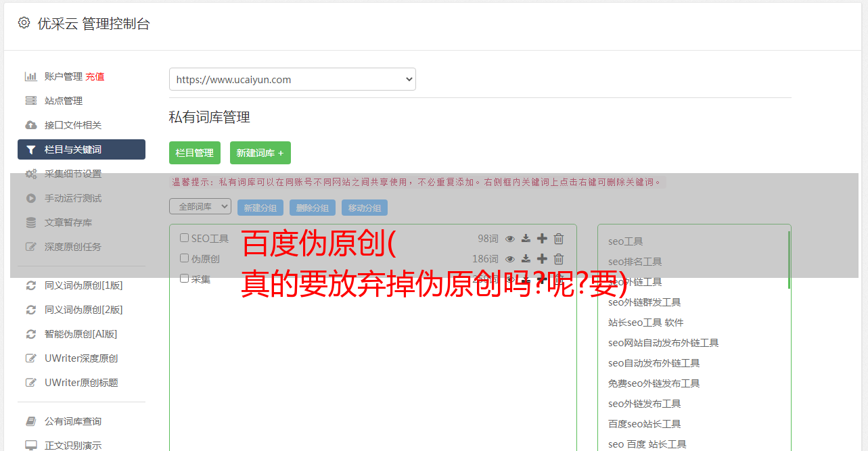Tick the 伪原创 checkbox
This screenshot has height=451, width=868.
184,258
